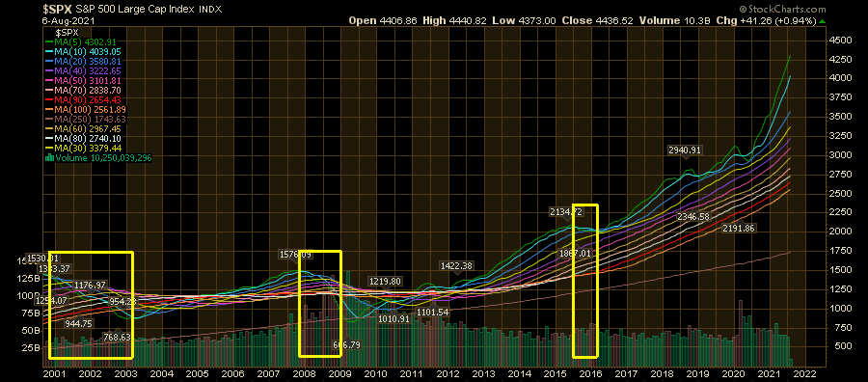This screenshot has width=868, height=382.
Task: Click the 768.63 price label
Action: [x=117, y=338]
